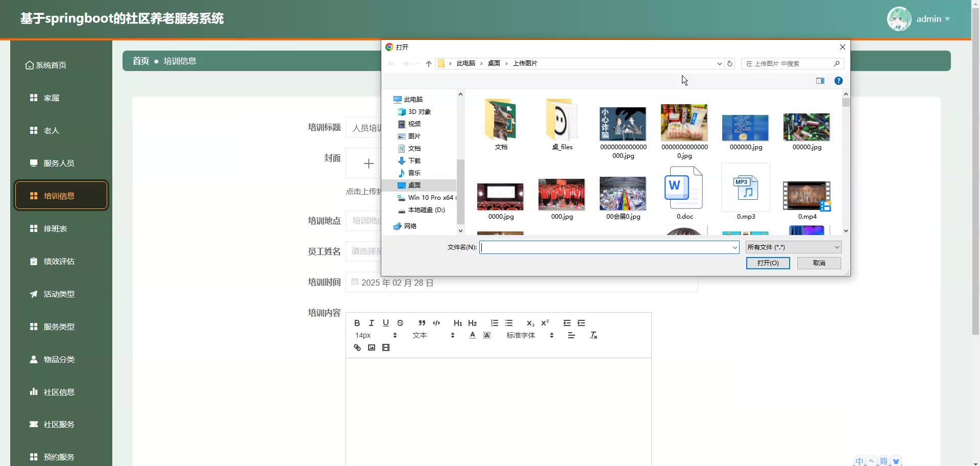
Task: Open the 排班表 sidebar menu
Action: [55, 228]
